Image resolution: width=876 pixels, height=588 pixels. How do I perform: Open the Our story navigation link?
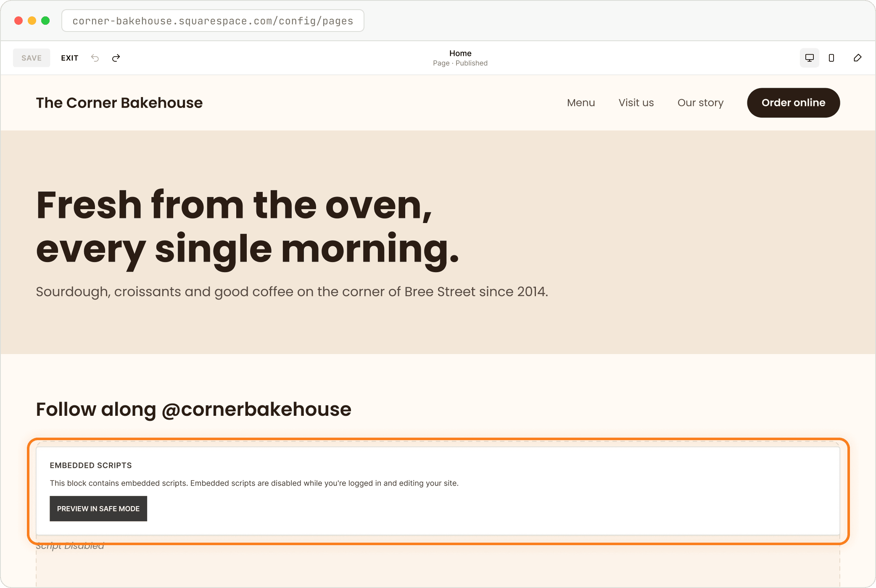[x=700, y=103]
